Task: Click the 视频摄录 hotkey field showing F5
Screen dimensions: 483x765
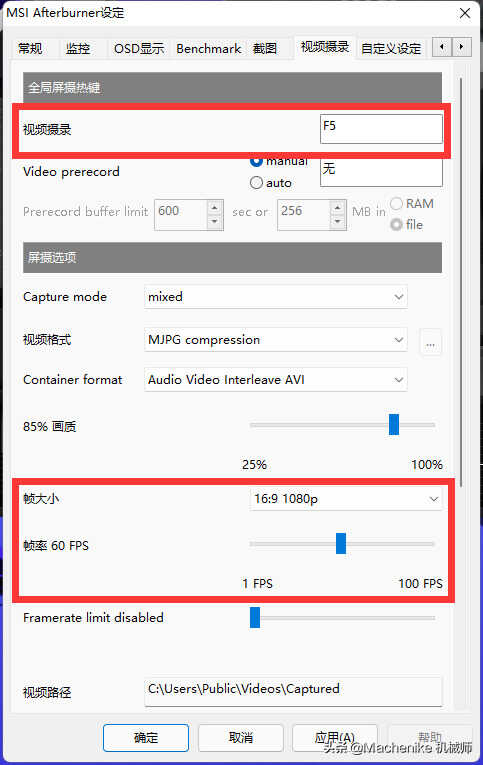Action: (x=381, y=129)
